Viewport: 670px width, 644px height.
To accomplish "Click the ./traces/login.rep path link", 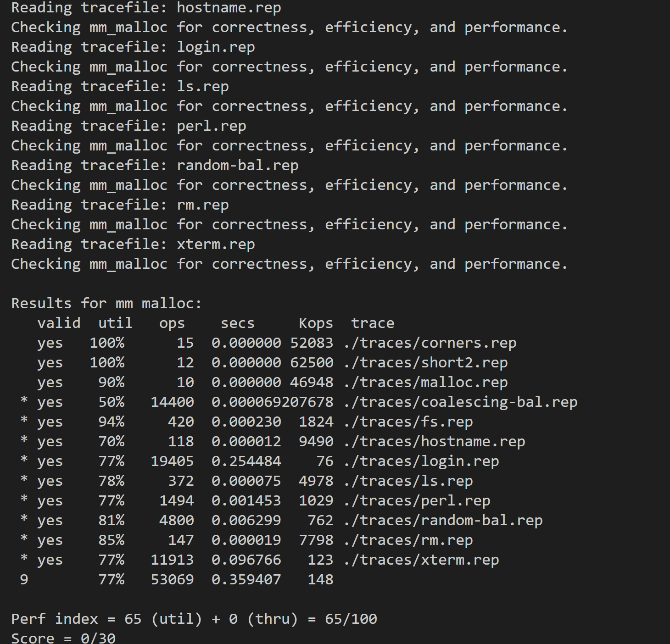I will (x=421, y=461).
